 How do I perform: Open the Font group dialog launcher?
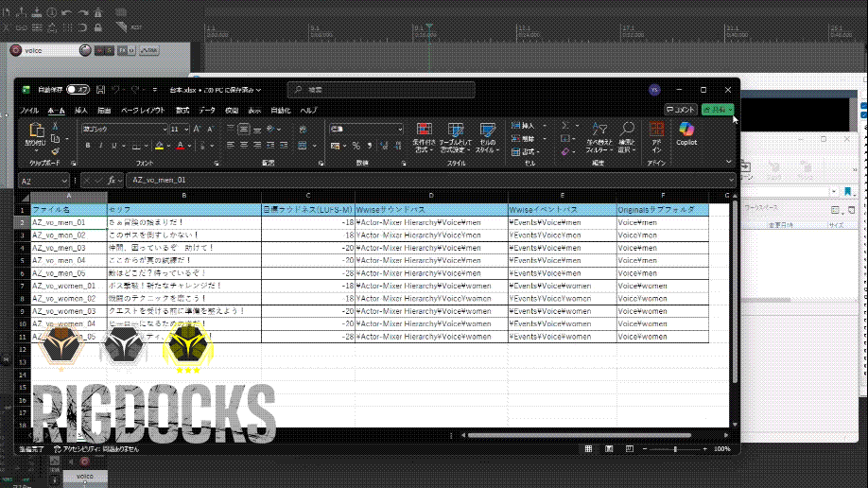point(217,164)
